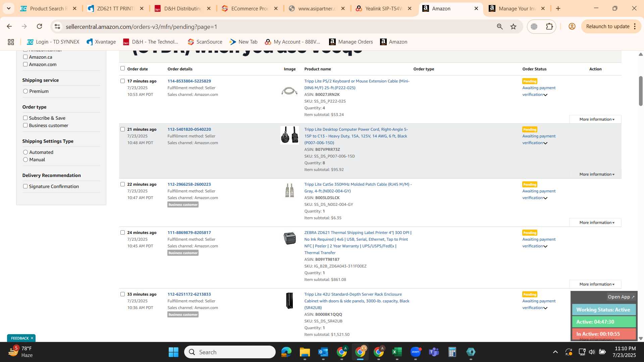The height and width of the screenshot is (362, 644).
Task: Select order 114-8533804-5225829 checkbox
Action: click(x=122, y=81)
